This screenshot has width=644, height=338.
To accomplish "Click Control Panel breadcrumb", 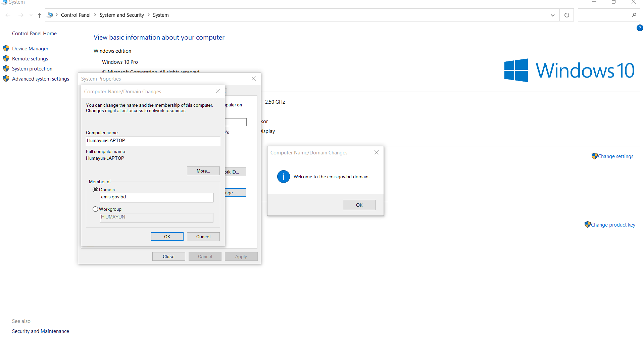I will point(76,15).
